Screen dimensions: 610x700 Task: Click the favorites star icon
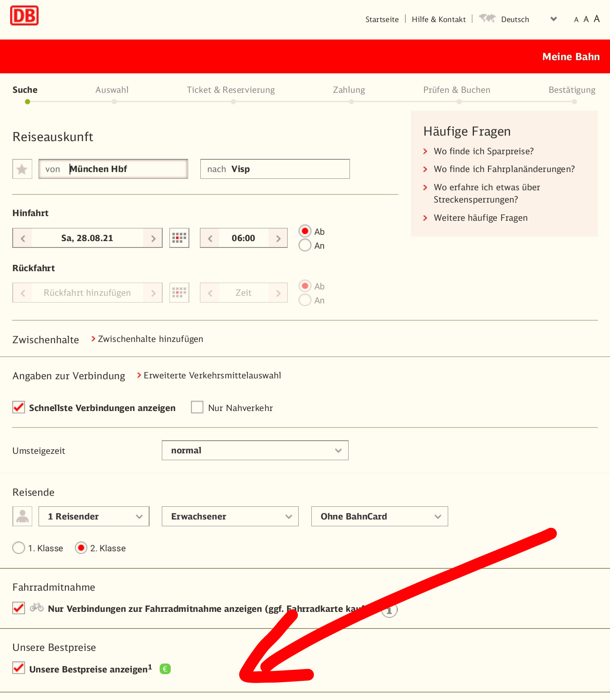22,169
